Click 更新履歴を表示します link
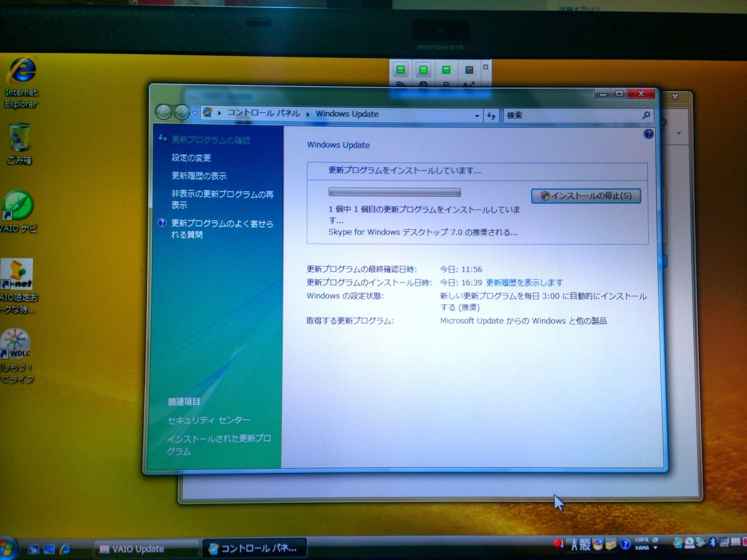 pyautogui.click(x=524, y=282)
